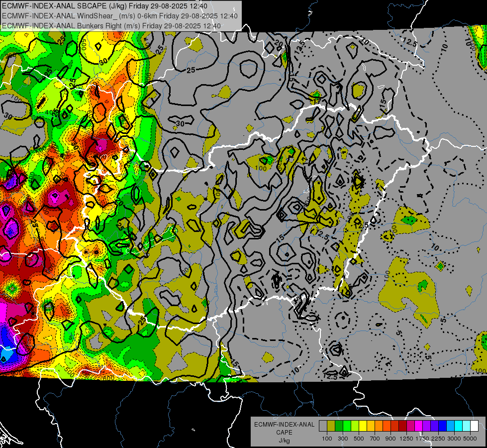Select the dark green swatch left of 300
The image size is (487, 448).
click(339, 426)
